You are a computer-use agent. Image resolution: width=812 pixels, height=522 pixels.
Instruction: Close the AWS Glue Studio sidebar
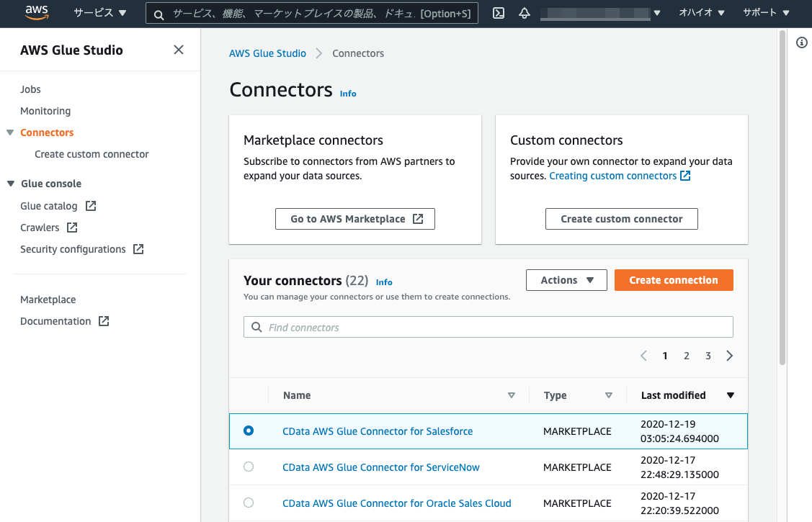point(179,50)
